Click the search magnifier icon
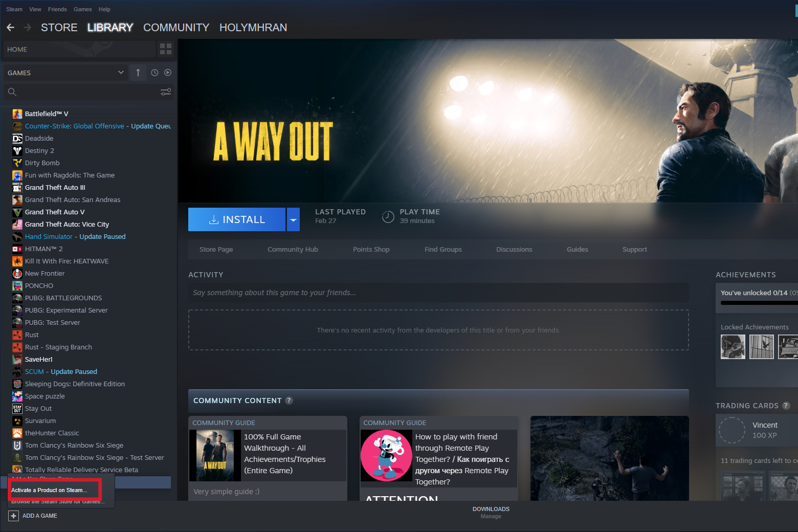The height and width of the screenshot is (532, 798). pos(12,92)
